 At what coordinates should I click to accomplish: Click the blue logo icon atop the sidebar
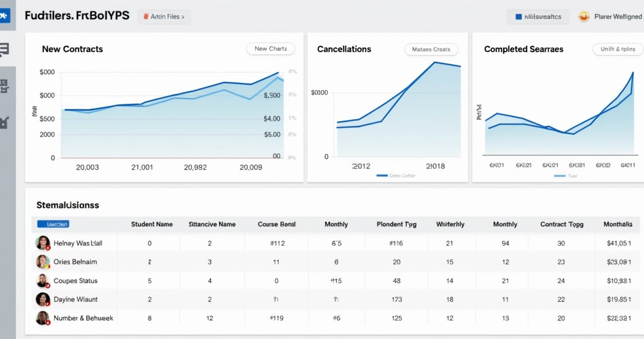pyautogui.click(x=4, y=16)
